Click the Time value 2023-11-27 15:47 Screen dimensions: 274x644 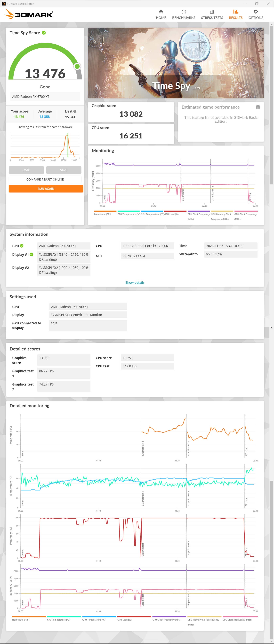click(231, 246)
